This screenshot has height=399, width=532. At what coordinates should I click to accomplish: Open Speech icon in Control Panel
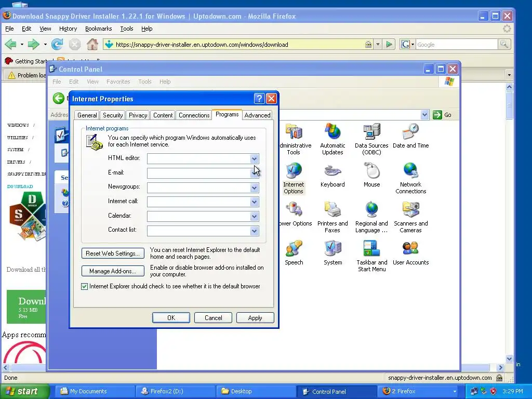[294, 254]
